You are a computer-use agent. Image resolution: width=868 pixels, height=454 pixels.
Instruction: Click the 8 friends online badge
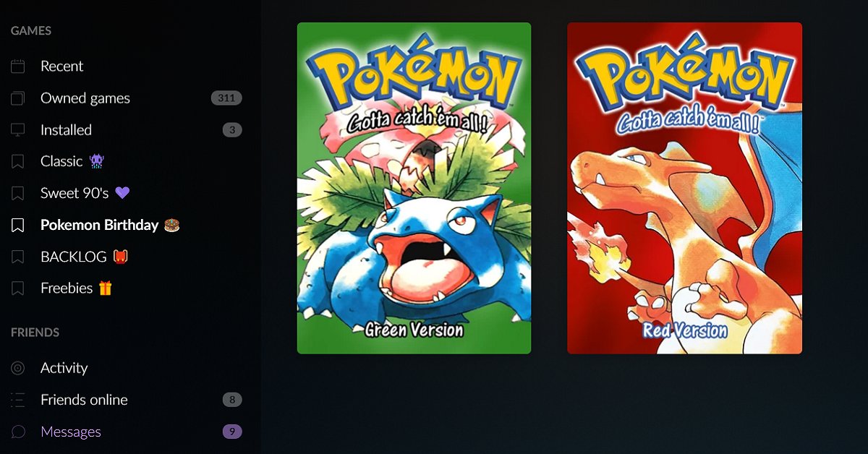tap(232, 400)
